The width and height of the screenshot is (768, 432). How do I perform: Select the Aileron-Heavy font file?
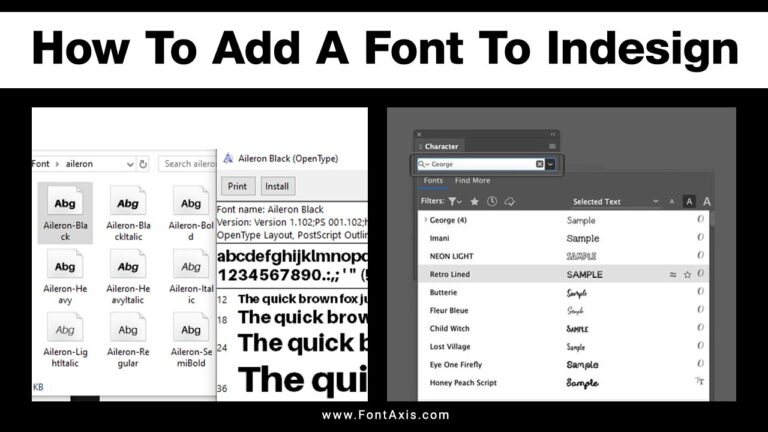[x=65, y=276]
